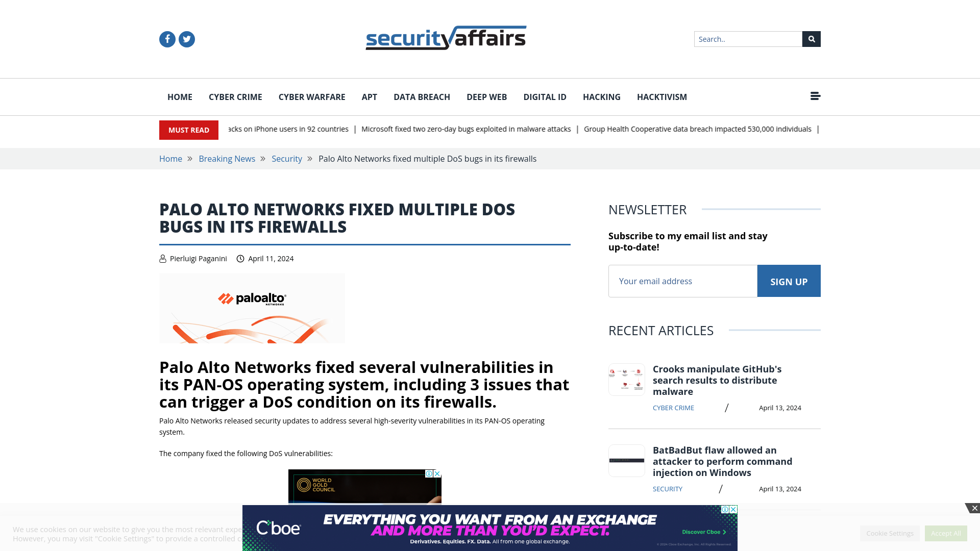Click the Twitter social media icon
Screen dimensions: 980x551
(186, 38)
